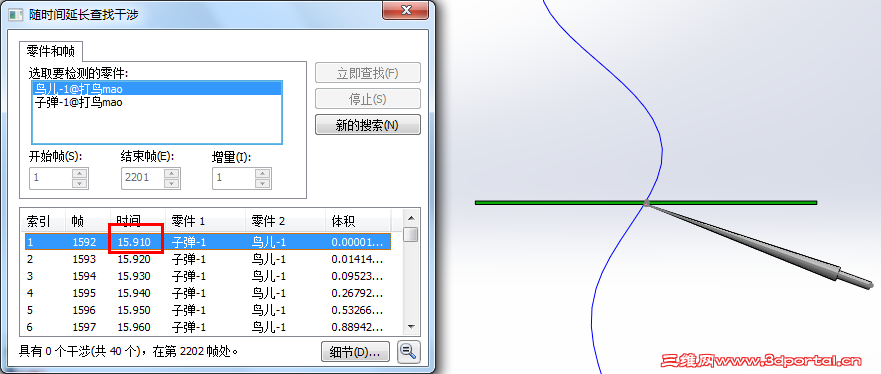Click the magnifier zoom icon button
This screenshot has width=881, height=374.
(x=408, y=352)
